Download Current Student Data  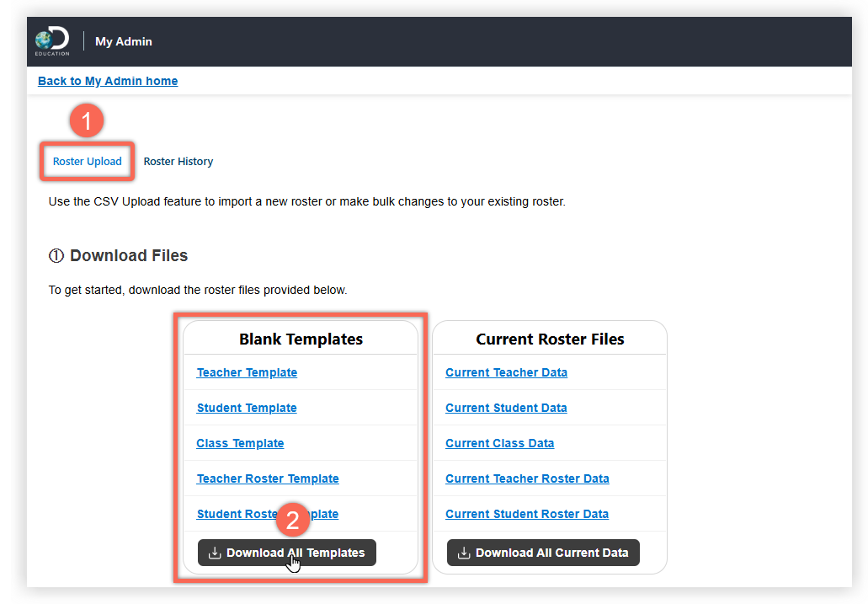(x=506, y=408)
